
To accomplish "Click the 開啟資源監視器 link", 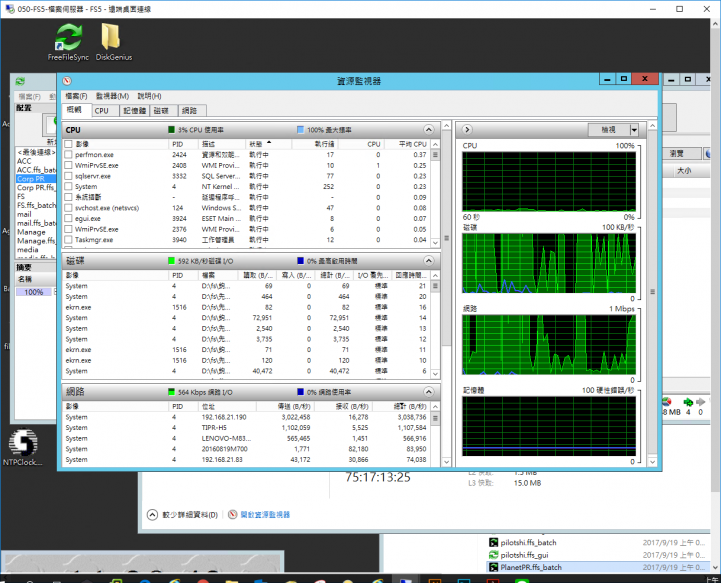I will [x=265, y=514].
